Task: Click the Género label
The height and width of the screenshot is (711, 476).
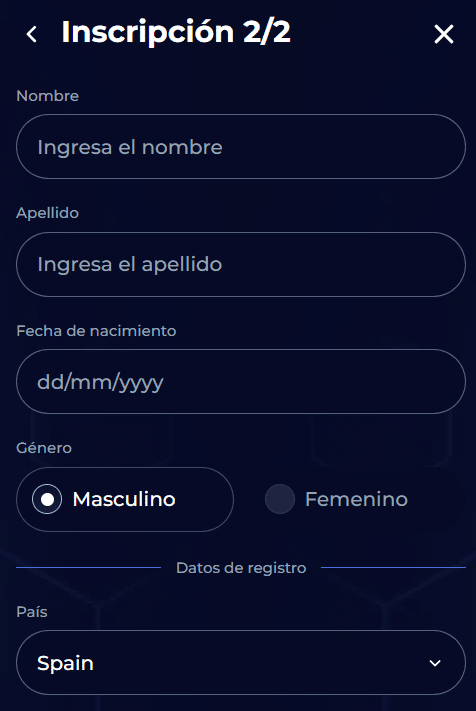Action: click(44, 448)
